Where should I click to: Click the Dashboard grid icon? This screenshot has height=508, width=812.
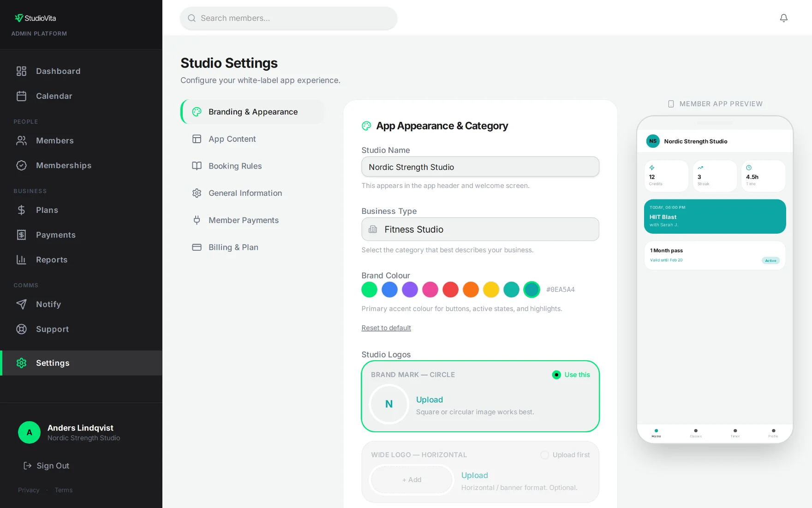pos(21,71)
